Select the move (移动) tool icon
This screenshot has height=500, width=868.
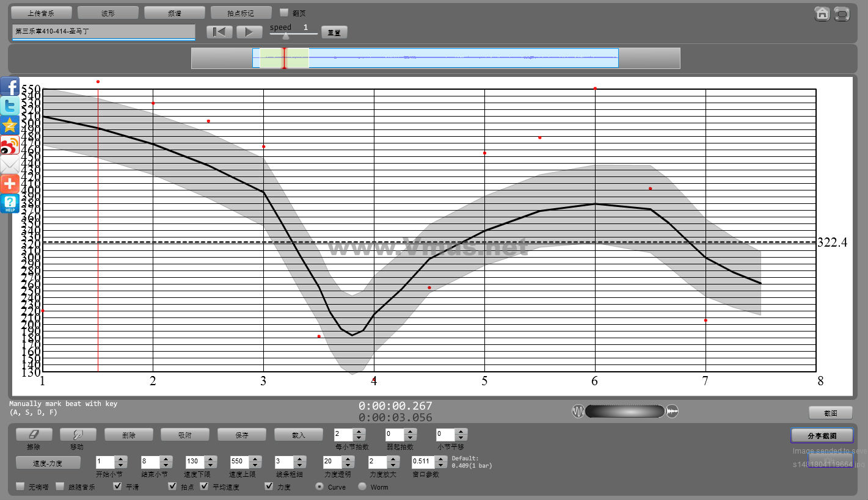click(x=78, y=435)
